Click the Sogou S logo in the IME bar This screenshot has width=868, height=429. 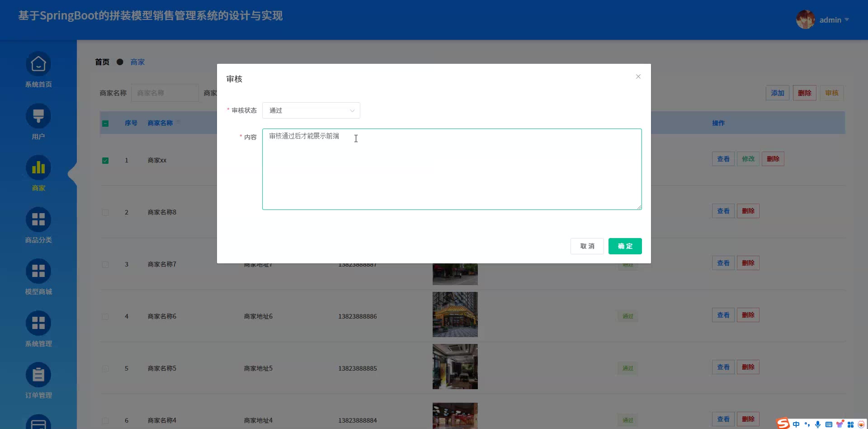tap(783, 423)
